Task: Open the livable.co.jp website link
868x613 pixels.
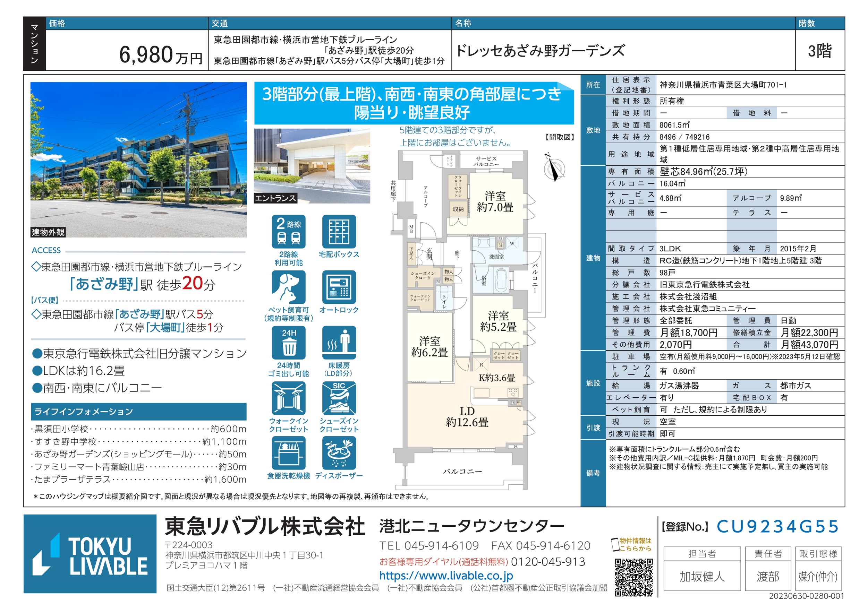Action: 446,575
